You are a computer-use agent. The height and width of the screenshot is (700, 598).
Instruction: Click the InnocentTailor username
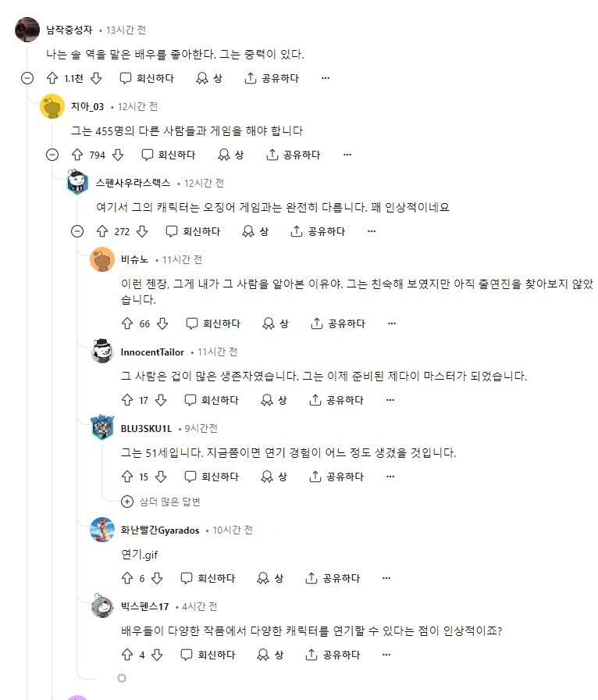152,352
